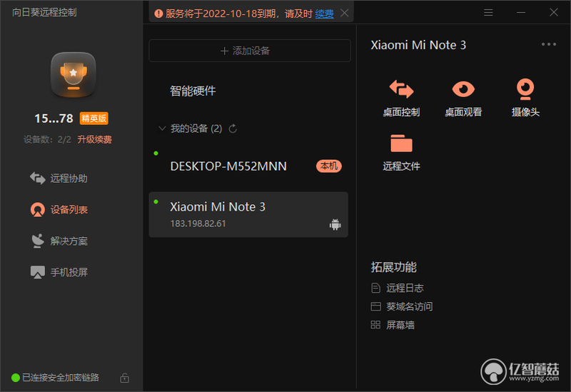Click the green connection status dot

click(x=15, y=378)
